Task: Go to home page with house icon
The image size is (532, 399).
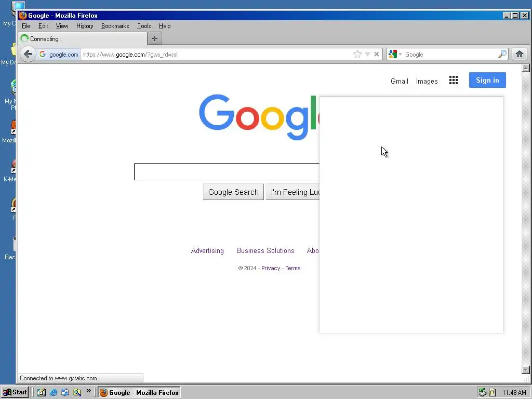Action: (519, 54)
